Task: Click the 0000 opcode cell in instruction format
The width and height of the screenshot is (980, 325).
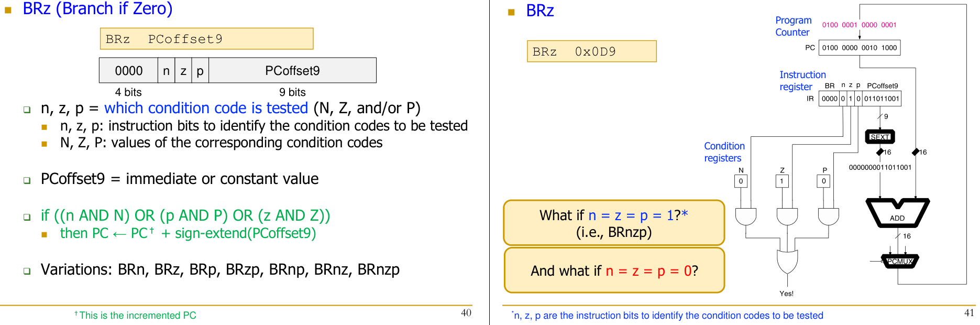Action: (129, 71)
